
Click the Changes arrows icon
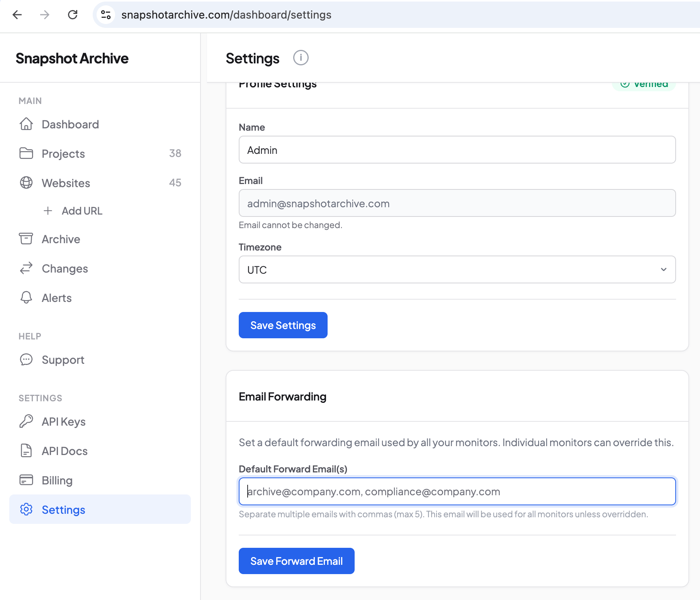tap(26, 268)
